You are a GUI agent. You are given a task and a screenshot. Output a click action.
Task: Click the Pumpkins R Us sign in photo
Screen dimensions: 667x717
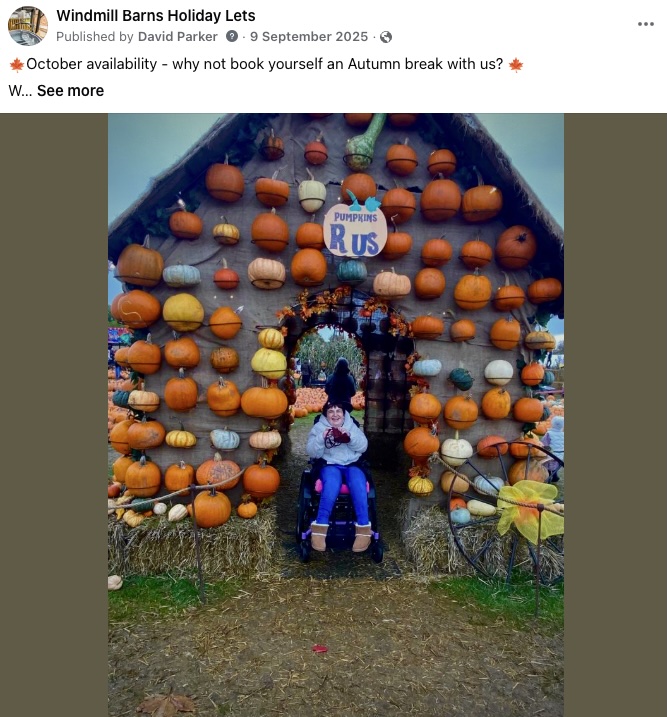(x=355, y=230)
